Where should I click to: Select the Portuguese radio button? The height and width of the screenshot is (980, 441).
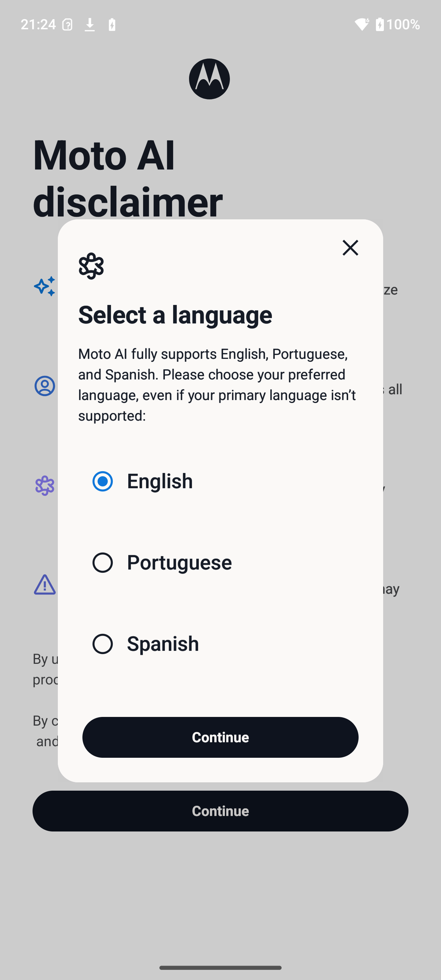(103, 563)
